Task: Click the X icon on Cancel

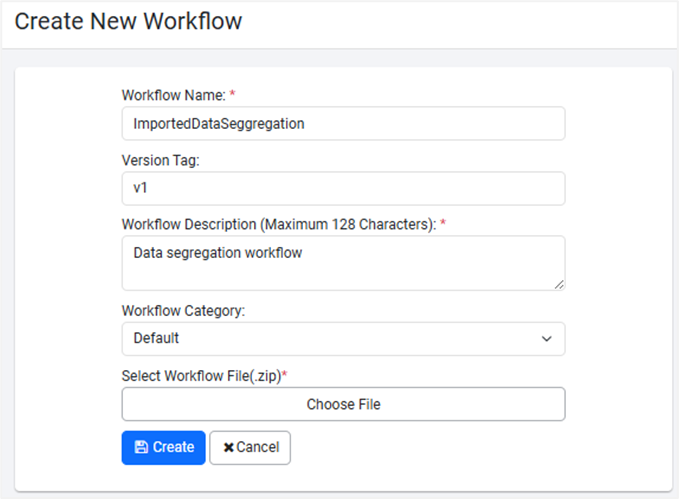Action: pyautogui.click(x=229, y=448)
